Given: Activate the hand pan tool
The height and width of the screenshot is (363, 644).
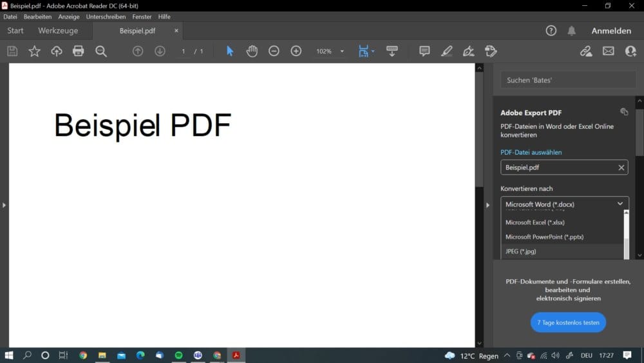Looking at the screenshot, I should pos(252,51).
